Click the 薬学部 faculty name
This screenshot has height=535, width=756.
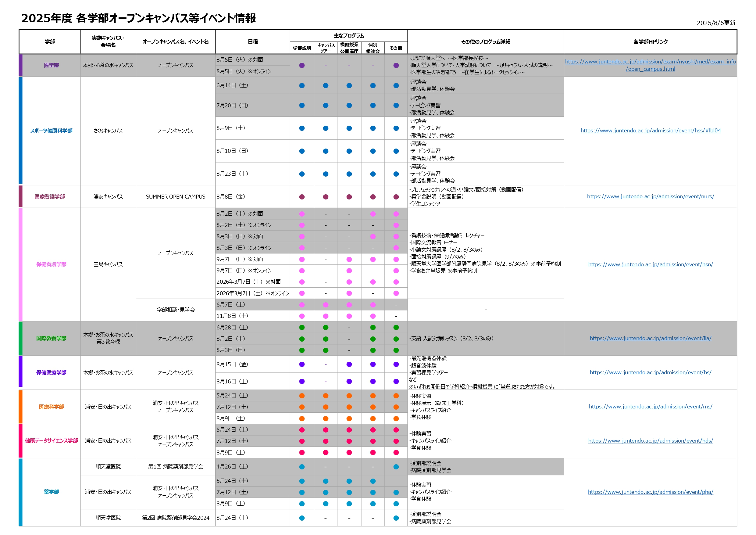coord(52,492)
